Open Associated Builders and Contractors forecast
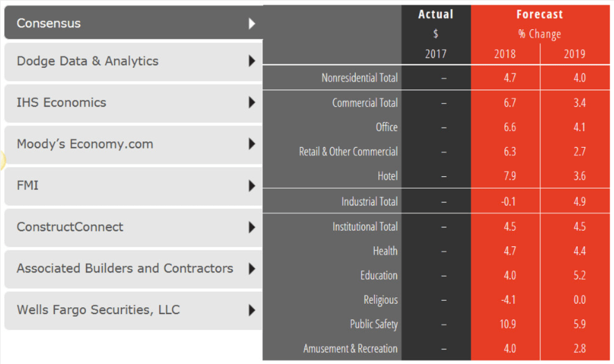This screenshot has height=364, width=614. pyautogui.click(x=125, y=268)
